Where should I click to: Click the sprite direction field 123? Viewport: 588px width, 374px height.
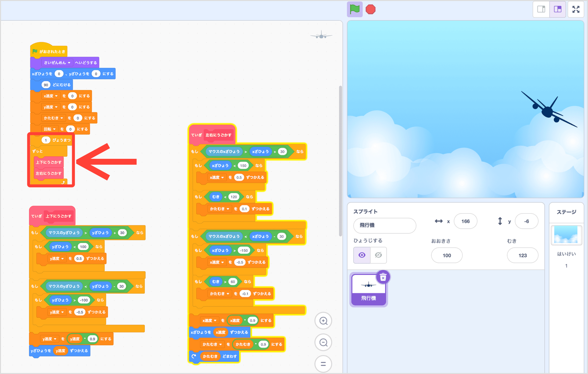pos(522,255)
